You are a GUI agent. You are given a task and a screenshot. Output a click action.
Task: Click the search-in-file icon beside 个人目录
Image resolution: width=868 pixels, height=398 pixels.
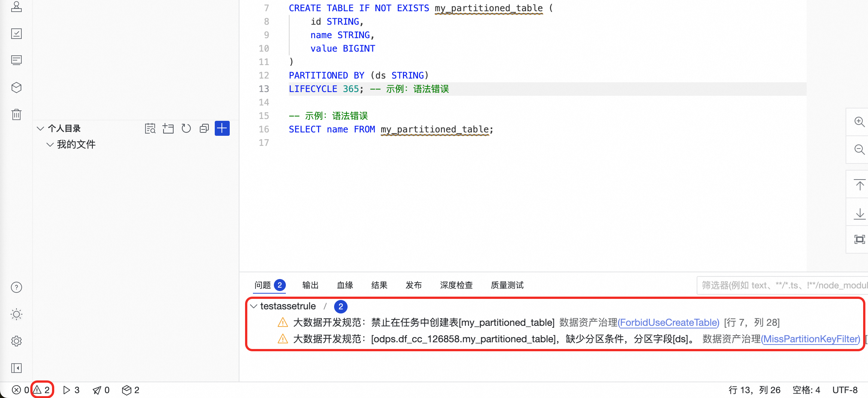pyautogui.click(x=150, y=128)
